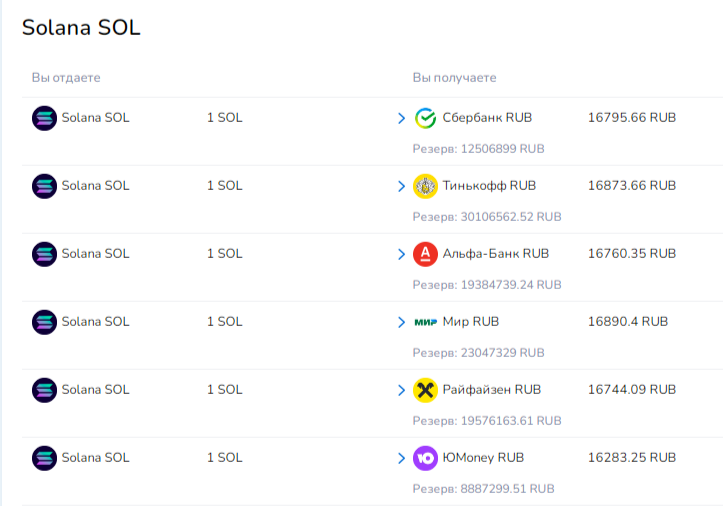Click 1 SOL amount in Mir row
Image resolution: width=723 pixels, height=506 pixels.
point(225,321)
